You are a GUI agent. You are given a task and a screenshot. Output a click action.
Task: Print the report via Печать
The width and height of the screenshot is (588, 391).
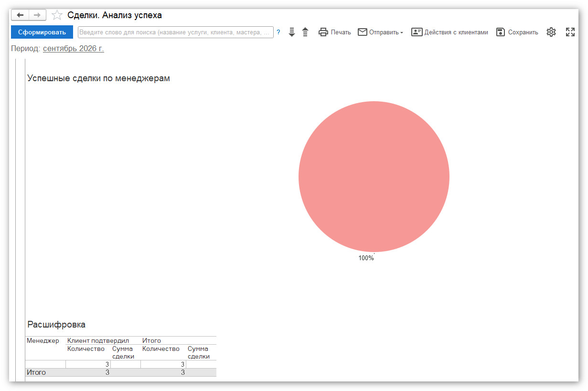(335, 32)
